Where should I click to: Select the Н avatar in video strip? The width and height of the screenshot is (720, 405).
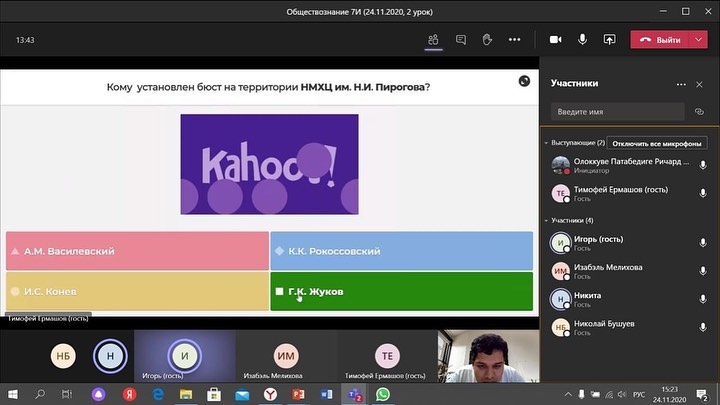click(x=110, y=356)
